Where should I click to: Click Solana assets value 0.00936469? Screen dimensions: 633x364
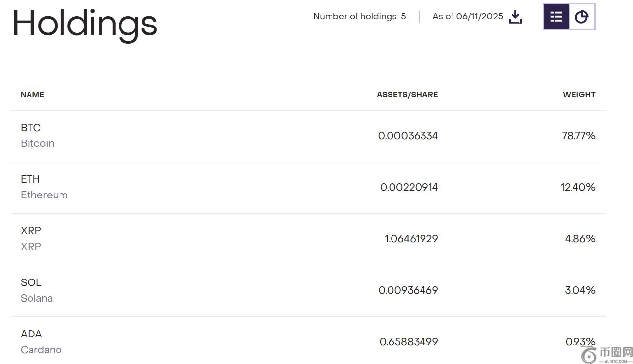(x=408, y=290)
